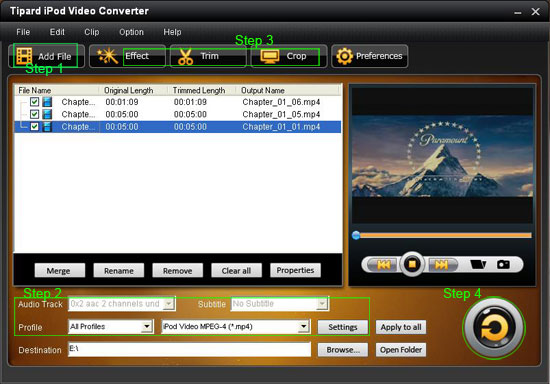Select output name Chapter_01_05.mp4
This screenshot has width=550, height=384.
coord(281,114)
